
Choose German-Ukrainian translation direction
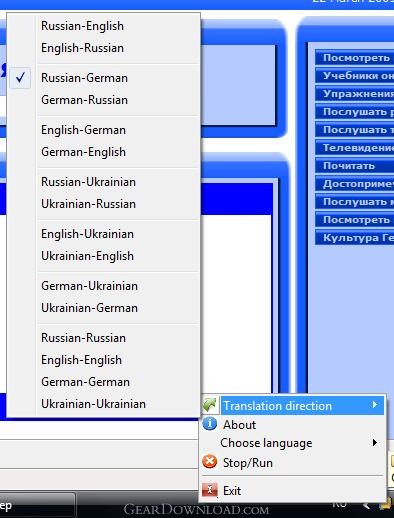coord(103,286)
